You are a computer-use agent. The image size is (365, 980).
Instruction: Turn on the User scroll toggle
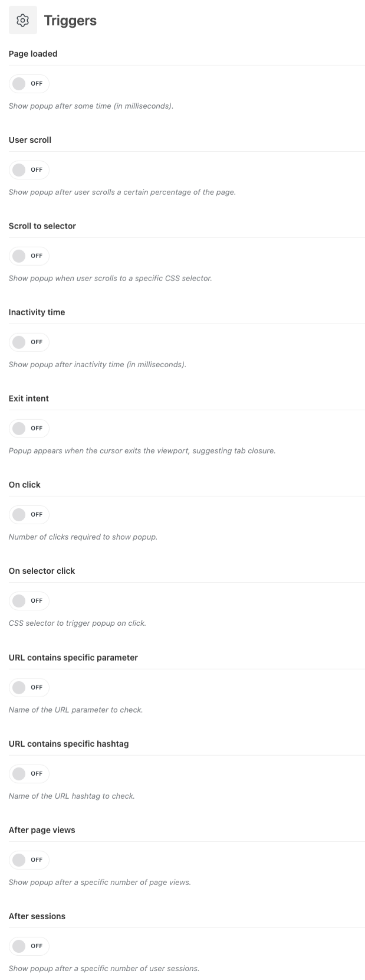coord(29,170)
